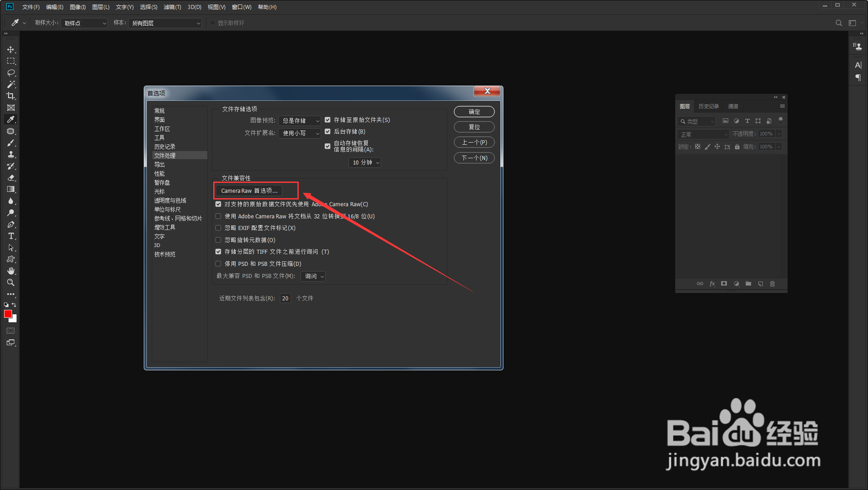
Task: Open the 10 分钟 interval dropdown
Action: pos(365,162)
